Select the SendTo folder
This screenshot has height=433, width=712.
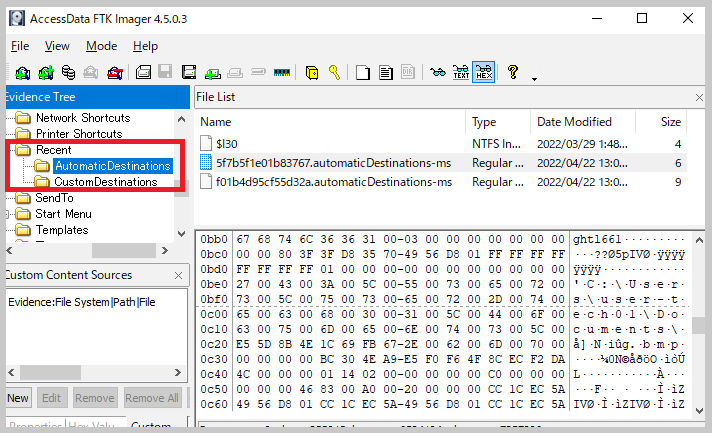click(54, 198)
